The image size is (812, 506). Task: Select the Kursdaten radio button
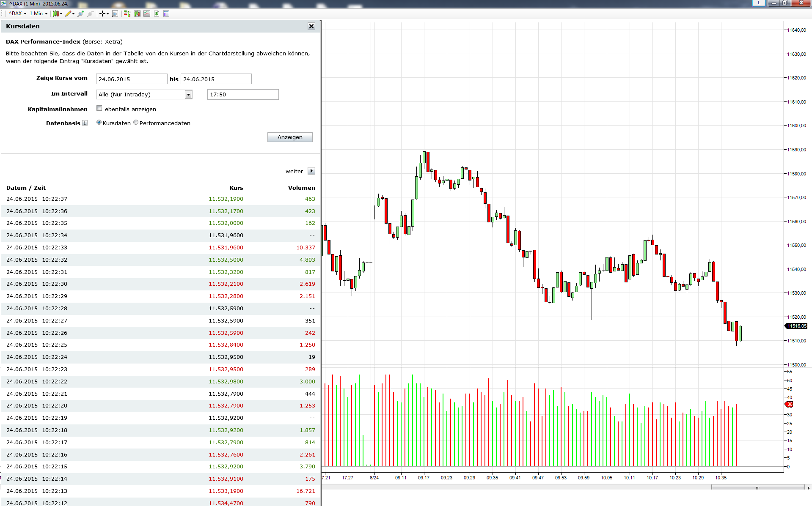(x=99, y=123)
